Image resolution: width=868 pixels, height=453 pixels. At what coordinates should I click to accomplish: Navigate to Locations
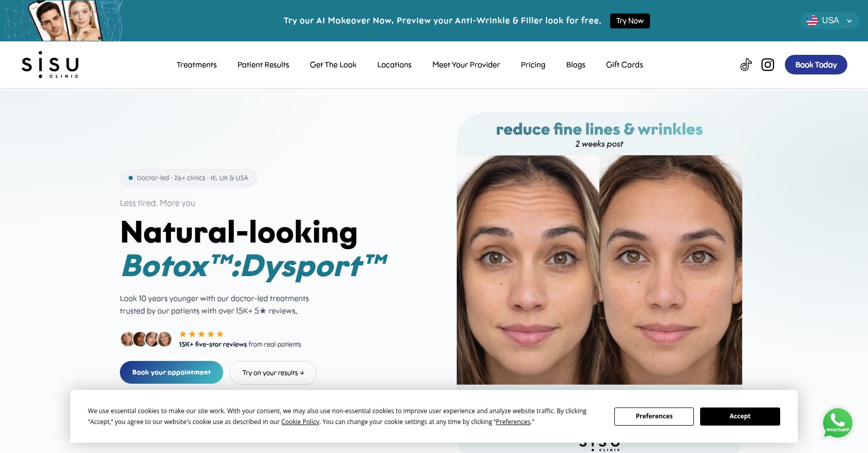coord(394,65)
